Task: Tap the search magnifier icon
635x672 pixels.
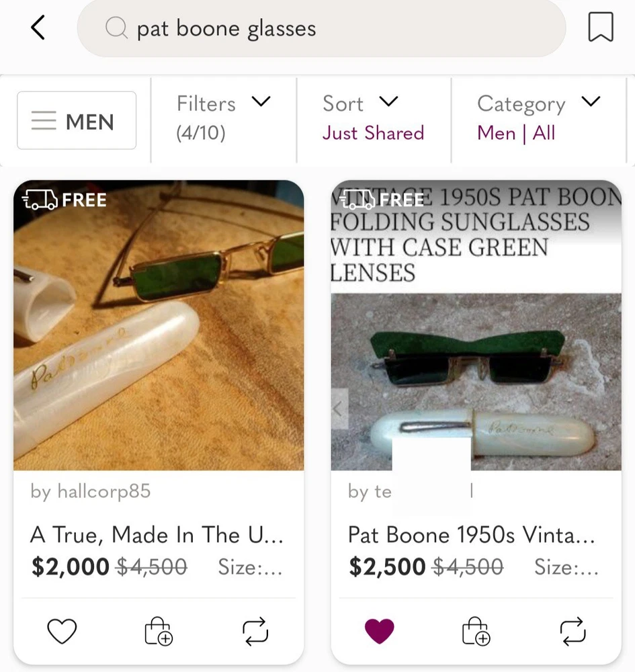Action: [116, 28]
